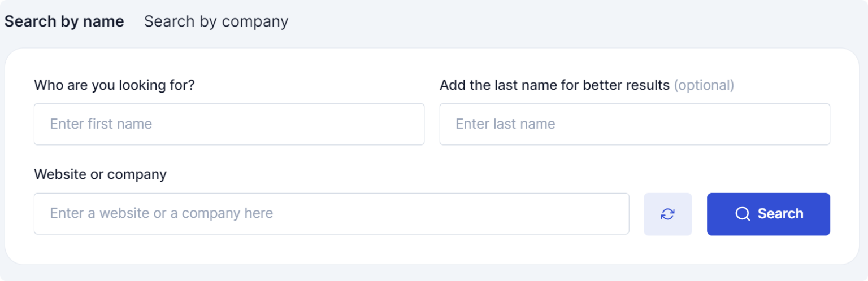
Task: Click "Enter a website or a company here" placeholder
Action: tap(162, 214)
